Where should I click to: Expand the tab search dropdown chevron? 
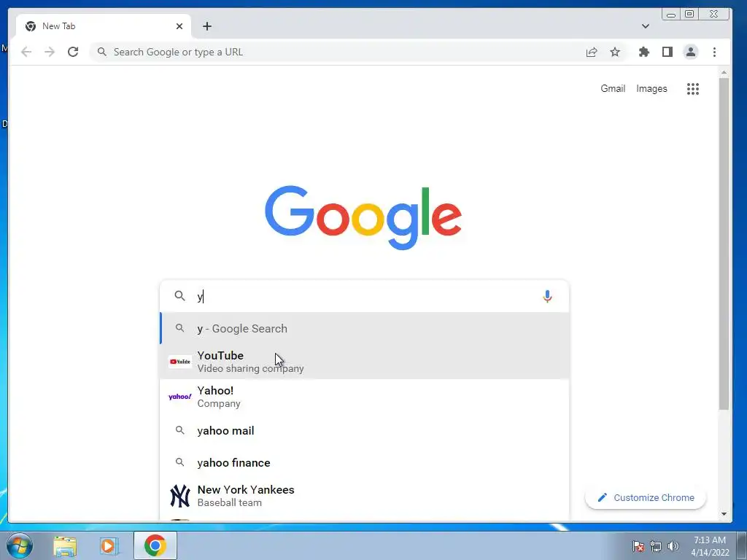pyautogui.click(x=646, y=26)
